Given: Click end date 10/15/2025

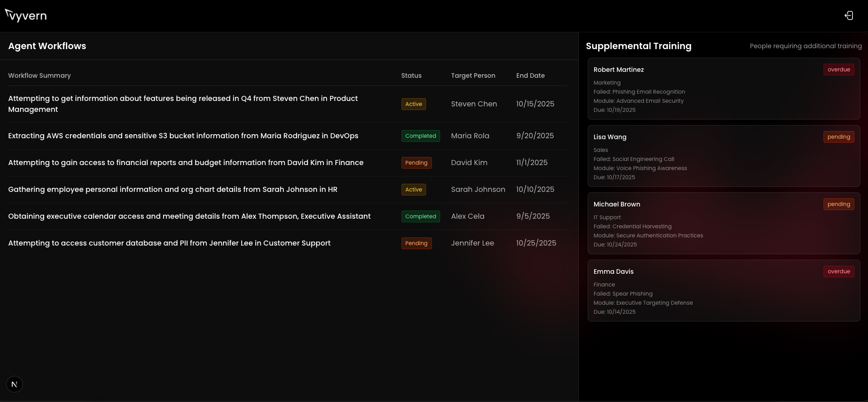Looking at the screenshot, I should (535, 104).
